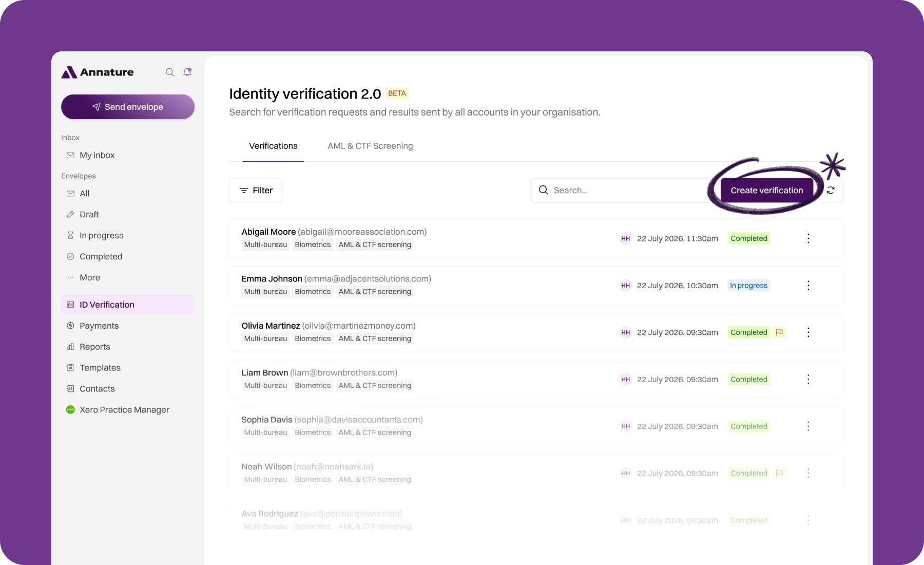Click the In progress status on Emma Johnson
This screenshot has height=565, width=924.
(x=748, y=286)
